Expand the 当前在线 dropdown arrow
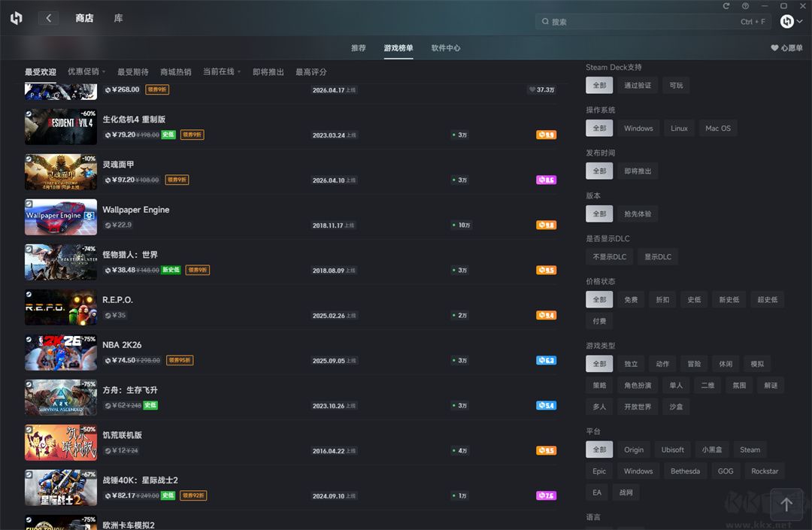This screenshot has width=812, height=530. point(239,71)
